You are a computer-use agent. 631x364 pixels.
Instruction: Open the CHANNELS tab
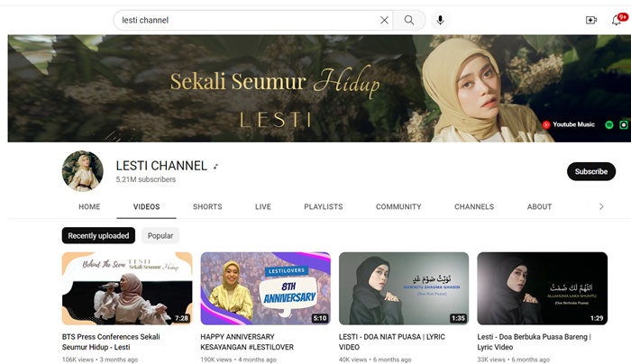point(474,206)
